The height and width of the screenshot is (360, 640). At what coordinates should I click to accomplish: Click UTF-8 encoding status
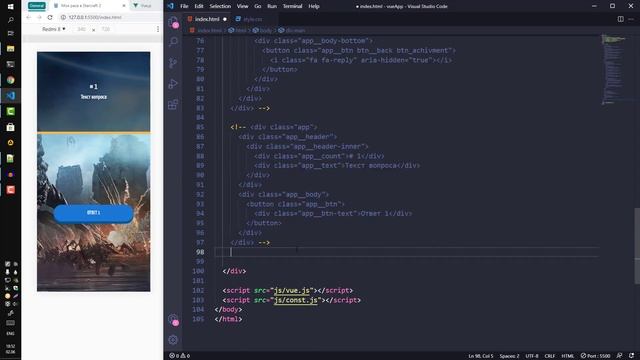532,356
